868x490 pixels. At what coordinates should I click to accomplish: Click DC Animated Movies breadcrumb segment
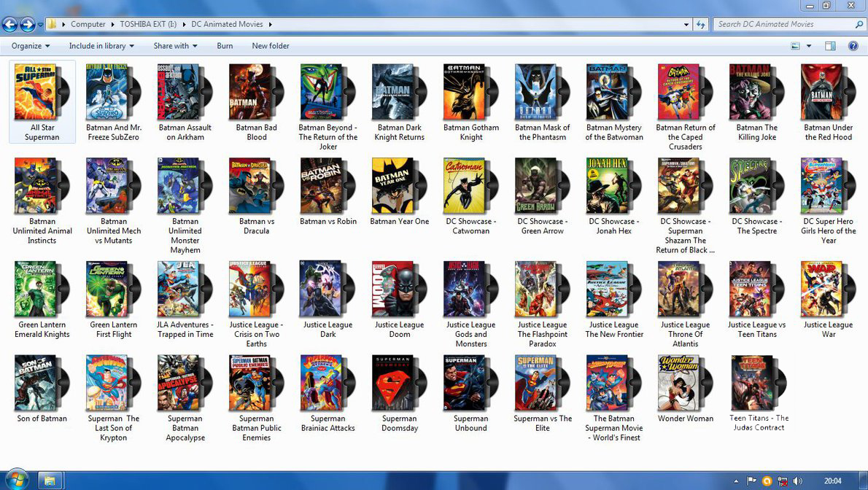[x=227, y=24]
